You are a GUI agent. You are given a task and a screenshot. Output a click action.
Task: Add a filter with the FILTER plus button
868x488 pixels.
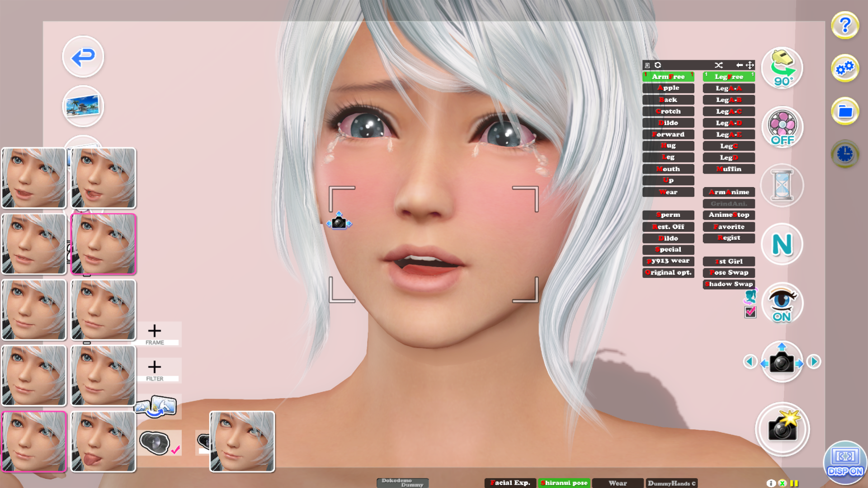click(155, 371)
